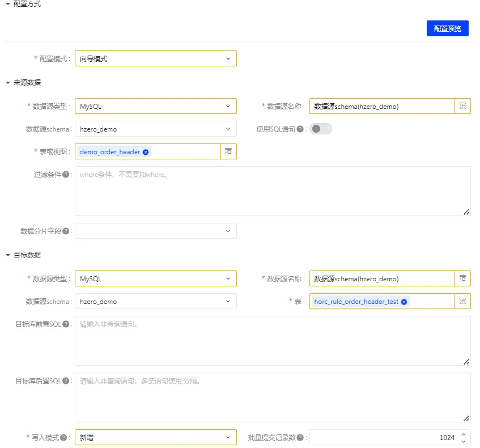Image resolution: width=480 pixels, height=448 pixels.
Task: Click the target 数据源名称 input field
Action: point(382,278)
